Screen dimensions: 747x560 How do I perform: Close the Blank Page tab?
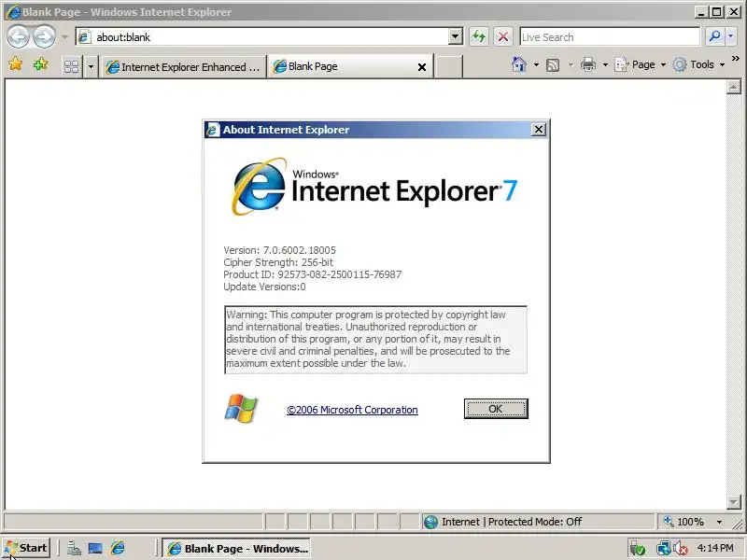point(422,67)
